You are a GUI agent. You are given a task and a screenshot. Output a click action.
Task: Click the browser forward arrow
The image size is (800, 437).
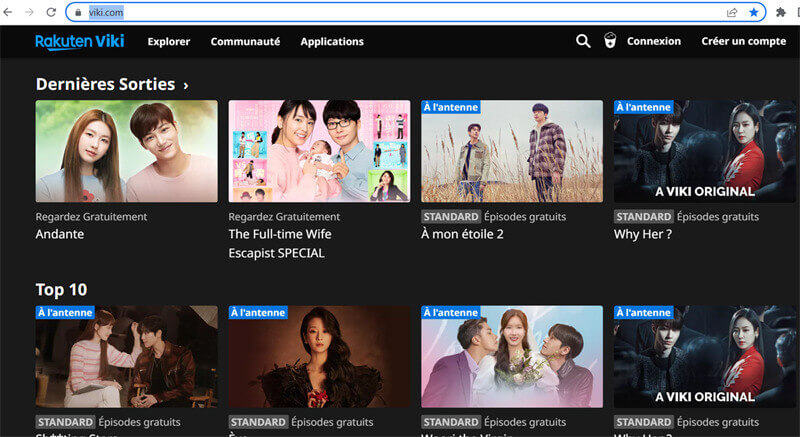pyautogui.click(x=29, y=12)
